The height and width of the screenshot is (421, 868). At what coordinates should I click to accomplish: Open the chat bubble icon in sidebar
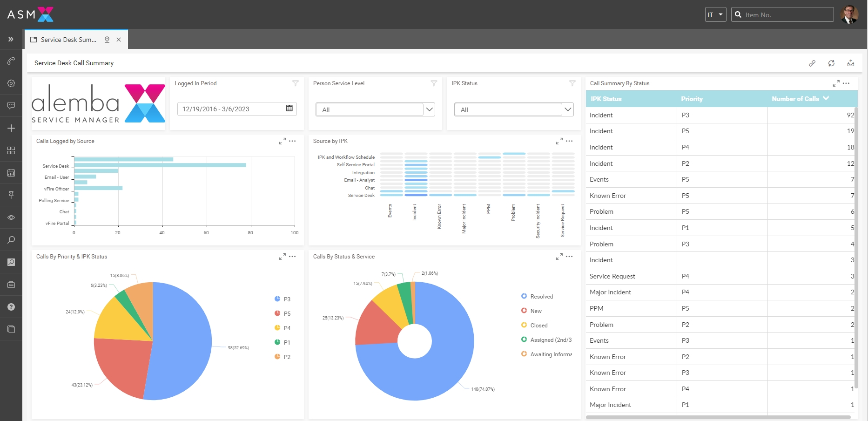pyautogui.click(x=11, y=106)
